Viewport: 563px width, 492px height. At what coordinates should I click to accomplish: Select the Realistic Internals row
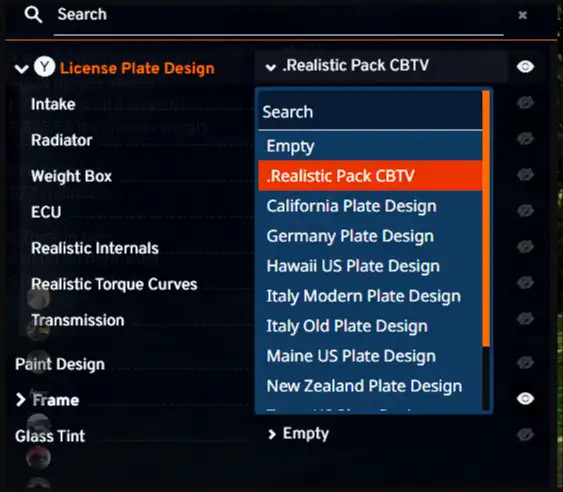[x=95, y=248]
